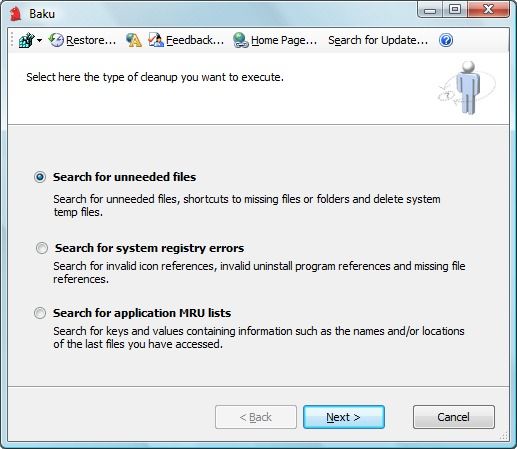Click the Cancel button
Image resolution: width=517 pixels, height=449 pixels.
pos(454,417)
